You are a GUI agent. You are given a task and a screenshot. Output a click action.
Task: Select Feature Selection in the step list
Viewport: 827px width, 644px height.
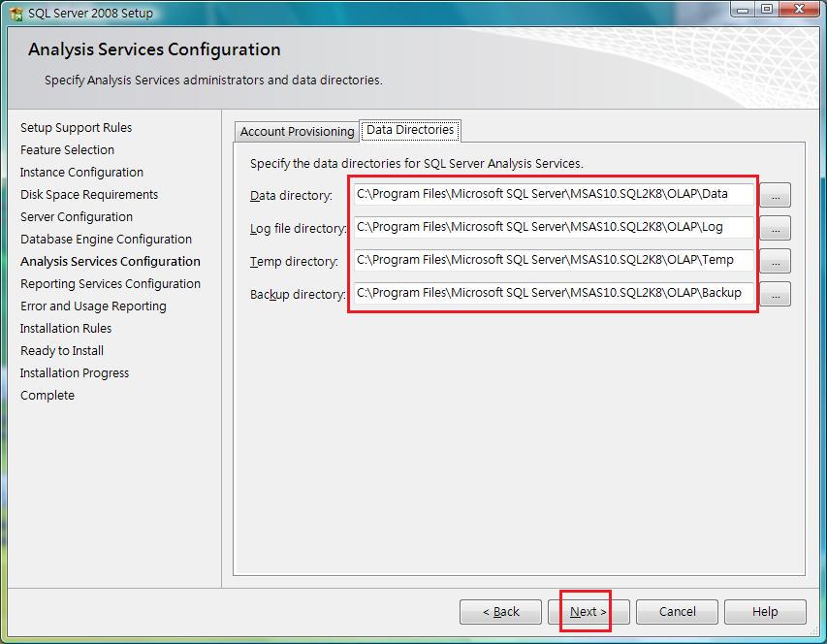click(x=67, y=149)
